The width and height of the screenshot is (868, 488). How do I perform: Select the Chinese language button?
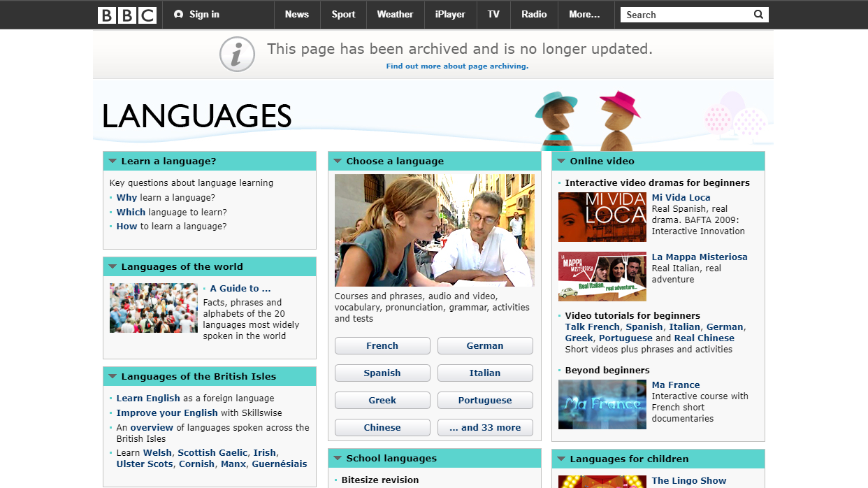[x=382, y=428]
